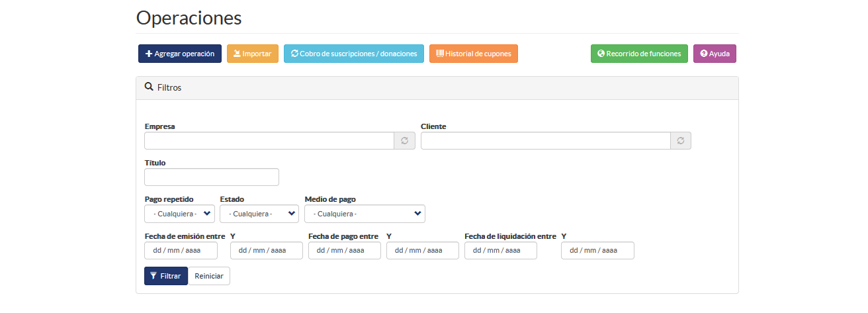868x313 pixels.
Task: Set the end date after Fecha de liquidación
Action: tap(597, 250)
